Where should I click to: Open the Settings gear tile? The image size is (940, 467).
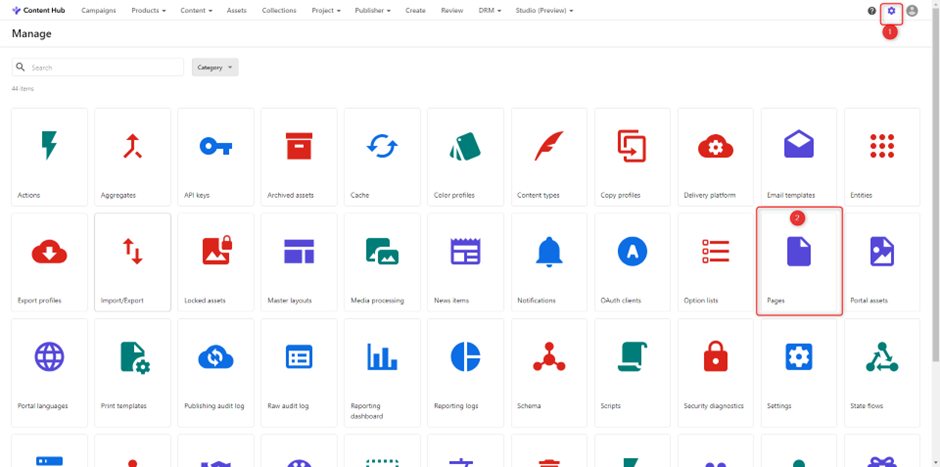(799, 373)
